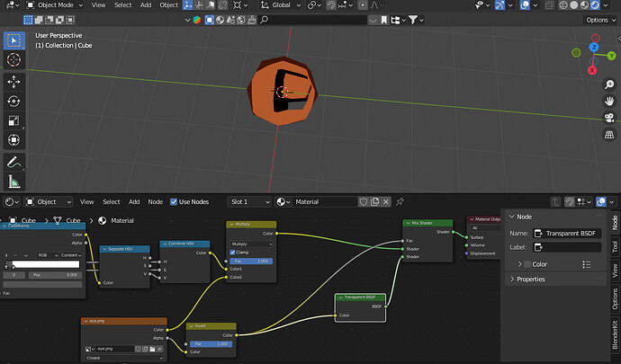Viewport: 621px width, 364px height.
Task: Open node editor Add menu
Action: click(134, 202)
